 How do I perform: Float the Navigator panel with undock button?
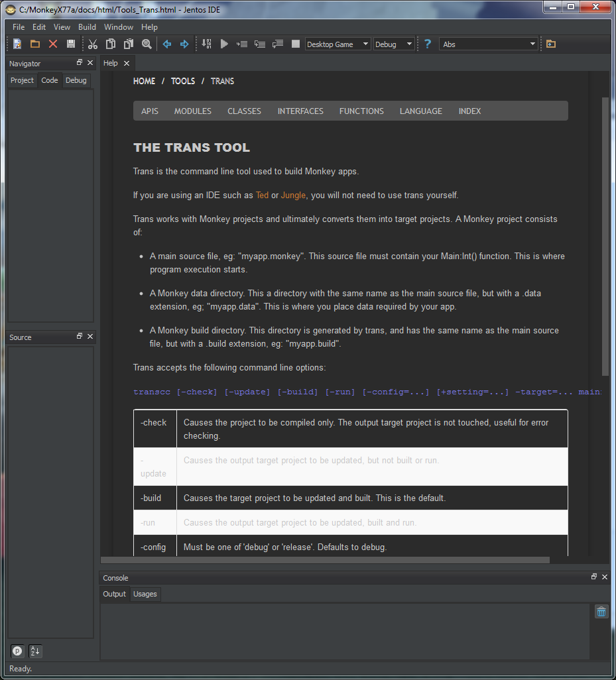pyautogui.click(x=80, y=63)
